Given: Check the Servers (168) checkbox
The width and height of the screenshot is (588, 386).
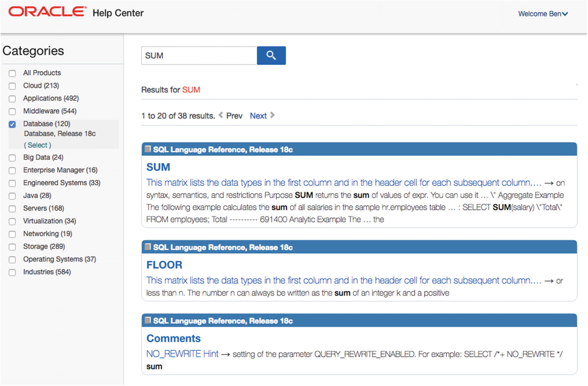Looking at the screenshot, I should (12, 209).
